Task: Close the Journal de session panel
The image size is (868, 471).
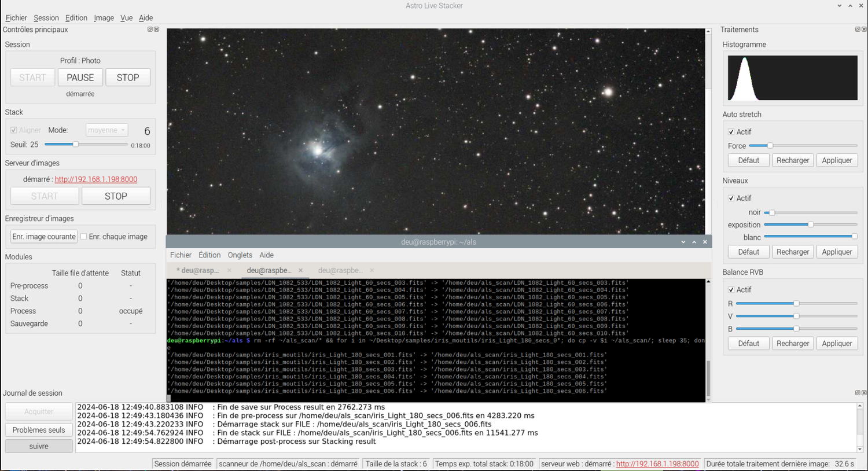Action: coord(864,393)
